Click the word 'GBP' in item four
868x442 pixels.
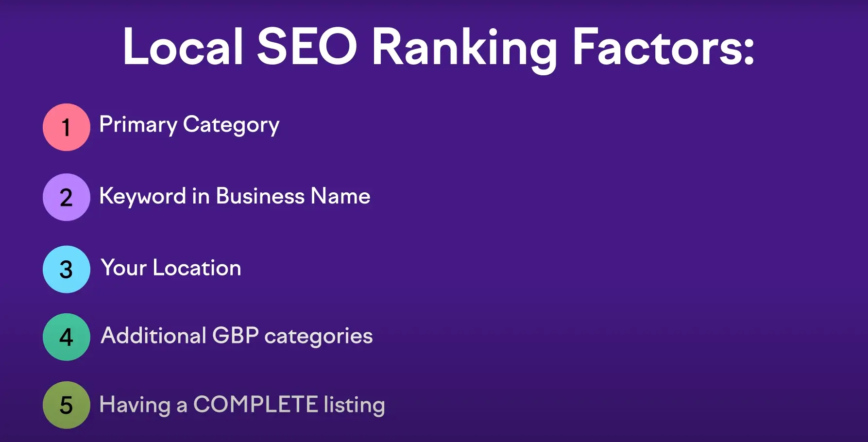tap(236, 336)
